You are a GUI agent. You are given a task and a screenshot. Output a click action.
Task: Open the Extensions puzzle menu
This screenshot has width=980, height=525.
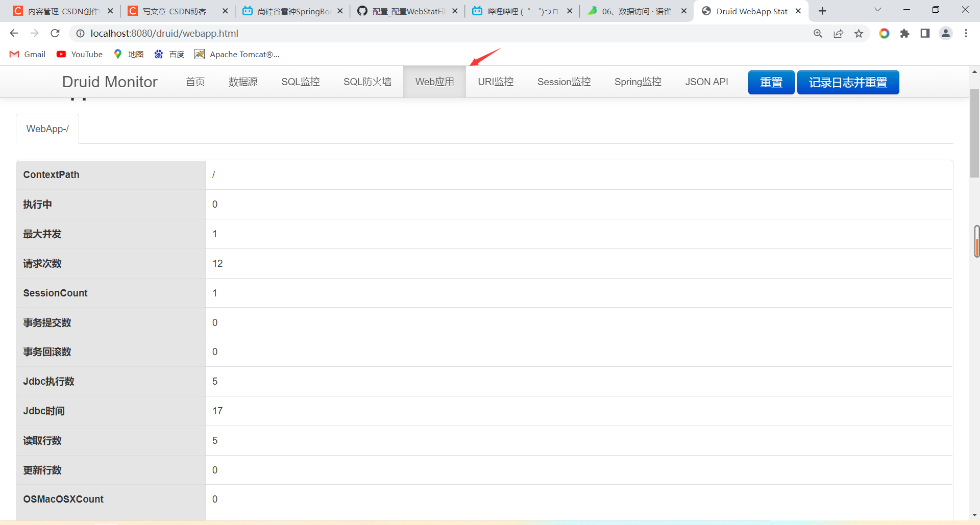click(904, 33)
